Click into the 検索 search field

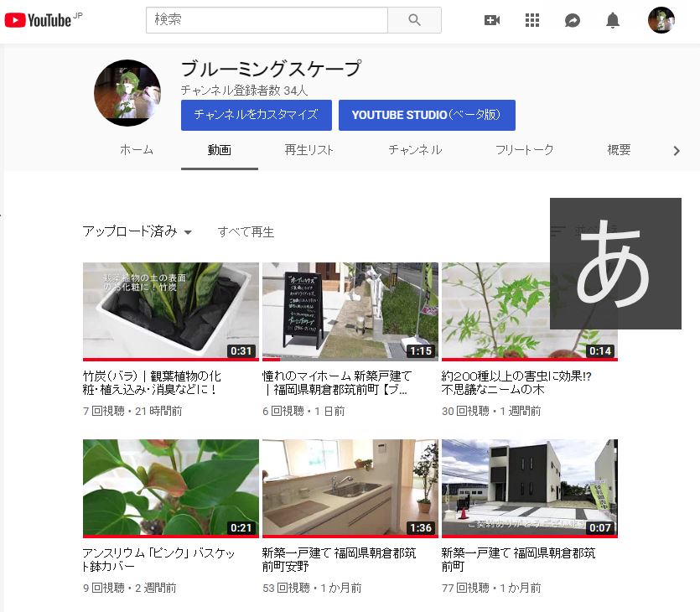(267, 20)
